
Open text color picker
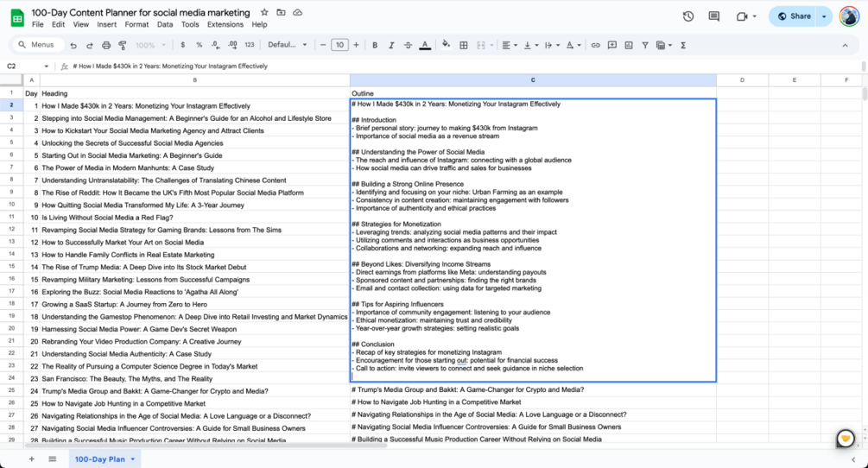425,46
